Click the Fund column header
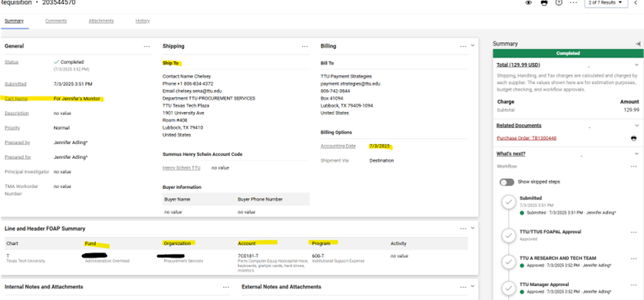 pyautogui.click(x=90, y=244)
